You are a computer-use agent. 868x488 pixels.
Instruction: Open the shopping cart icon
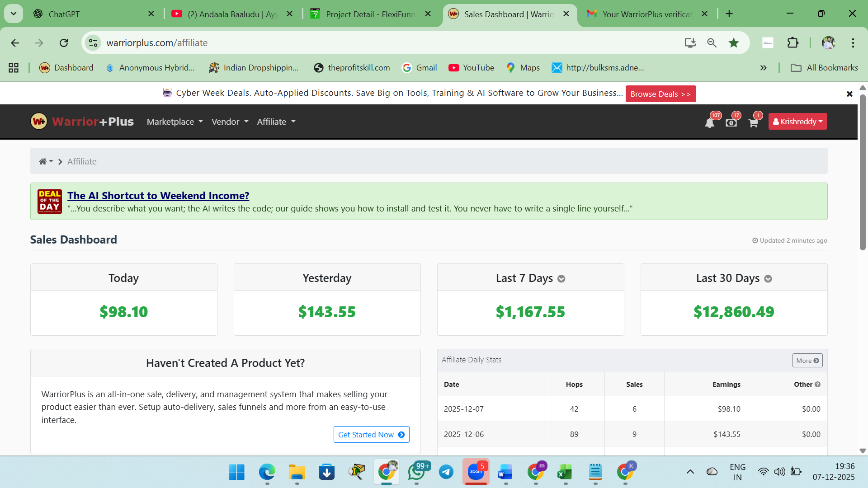pyautogui.click(x=753, y=122)
